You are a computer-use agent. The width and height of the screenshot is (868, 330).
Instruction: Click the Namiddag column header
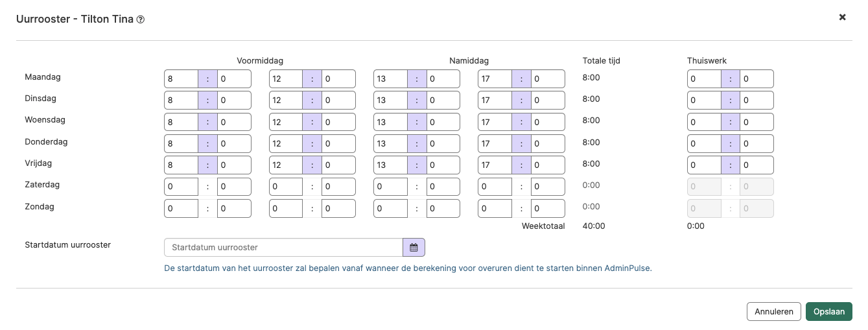[x=469, y=61]
